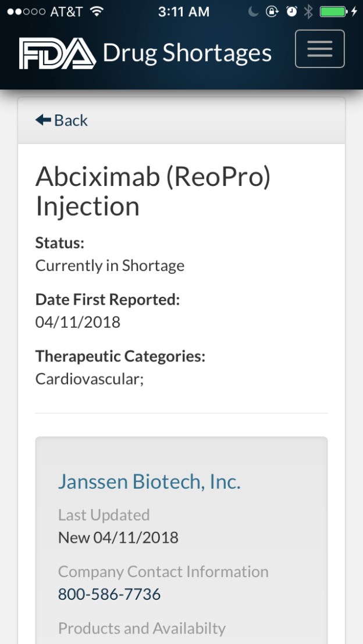Viewport: 363px width, 644px height.
Task: Tap the Bluetooth icon in status bar
Action: point(309,10)
